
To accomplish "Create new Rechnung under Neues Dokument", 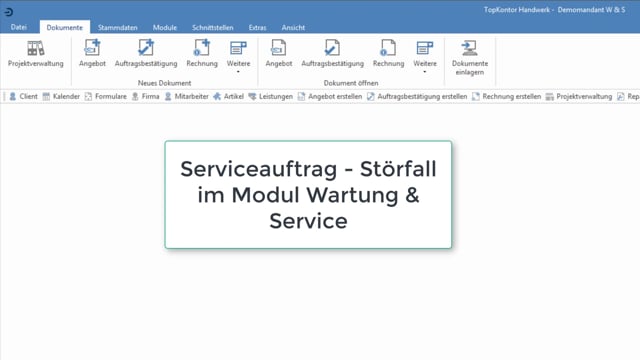I will (202, 53).
